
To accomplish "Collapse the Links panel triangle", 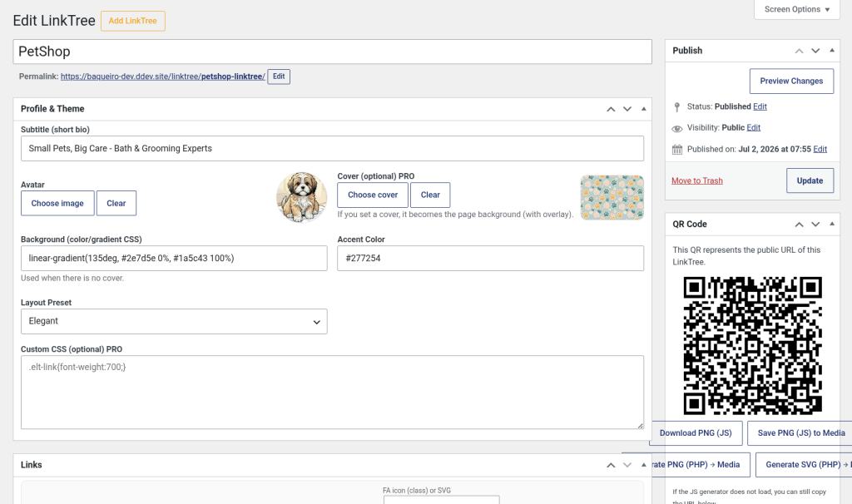I will (x=643, y=464).
